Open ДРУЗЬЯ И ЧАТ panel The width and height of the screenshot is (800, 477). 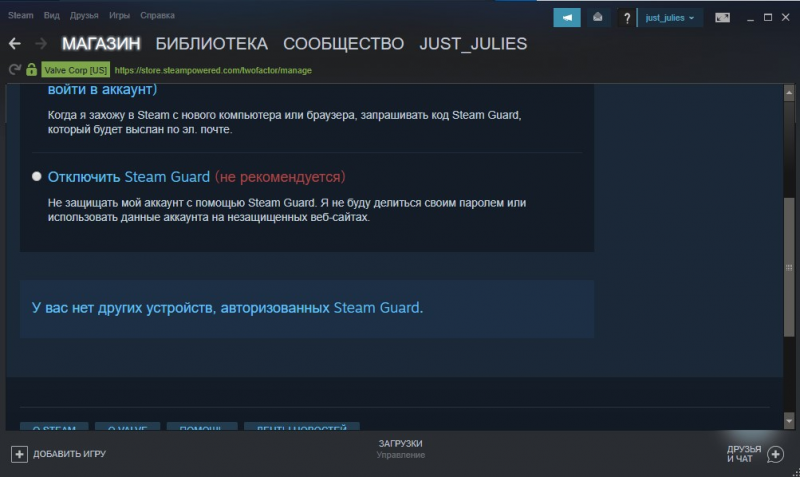point(744,454)
